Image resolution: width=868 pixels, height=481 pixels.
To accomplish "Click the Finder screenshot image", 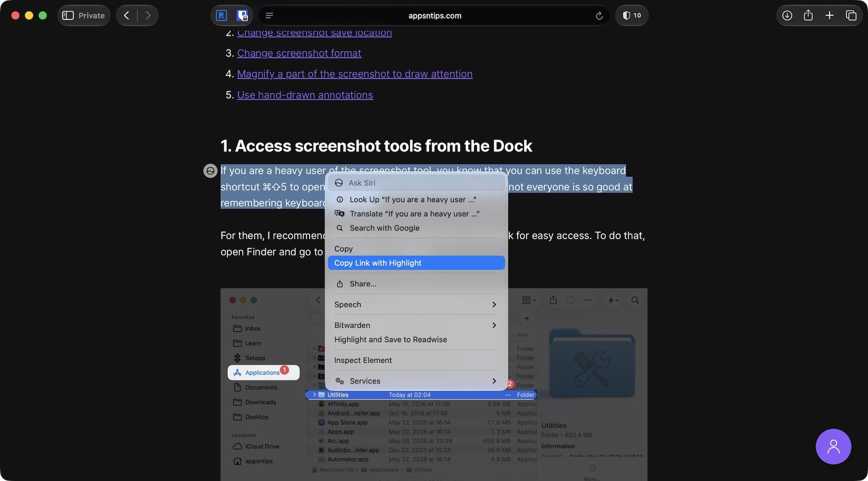I will (x=434, y=384).
